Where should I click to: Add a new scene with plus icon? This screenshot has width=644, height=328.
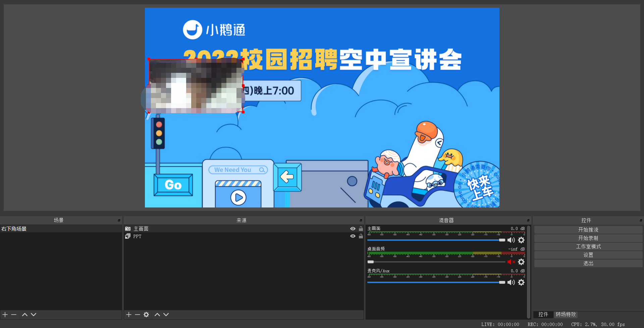point(5,315)
